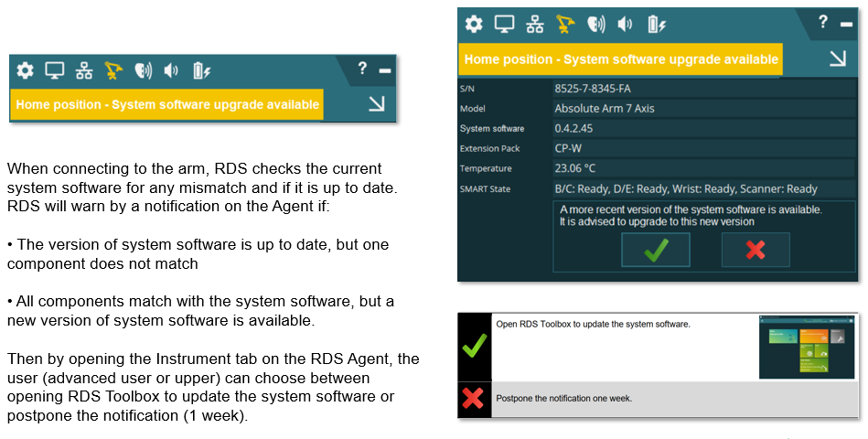Click the SMART State label
The height and width of the screenshot is (439, 868).
(485, 188)
